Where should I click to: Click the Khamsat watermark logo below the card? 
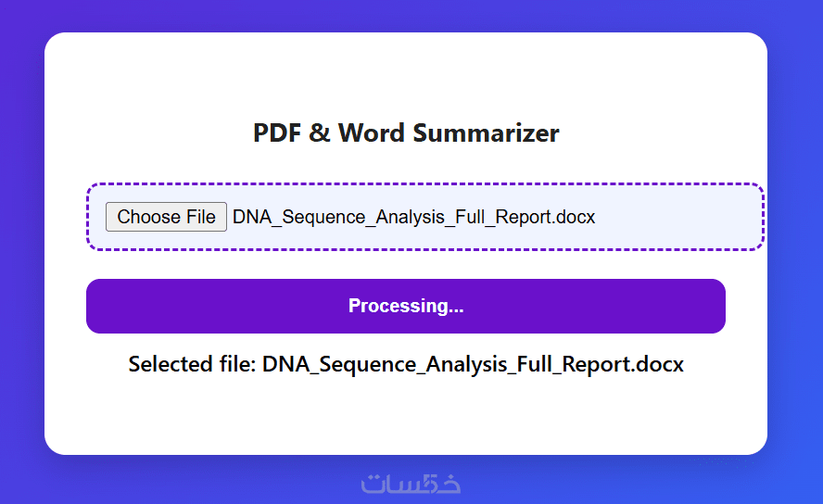coord(411,484)
